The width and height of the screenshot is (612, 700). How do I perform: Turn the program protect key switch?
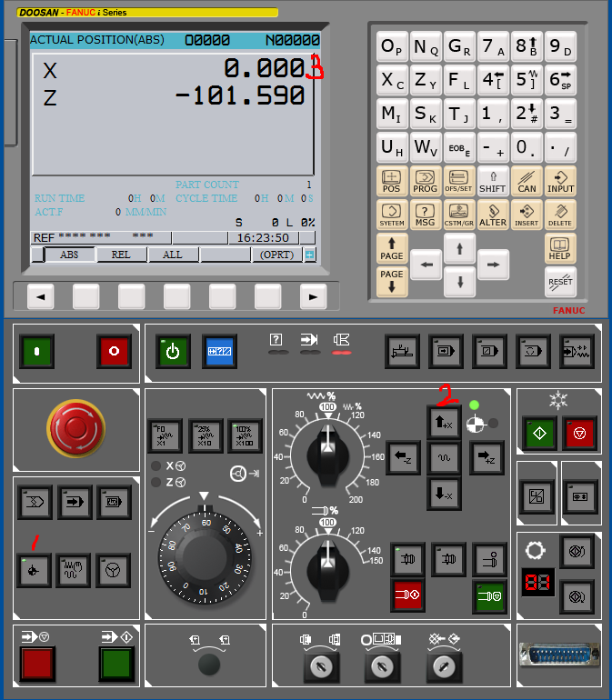click(x=444, y=666)
